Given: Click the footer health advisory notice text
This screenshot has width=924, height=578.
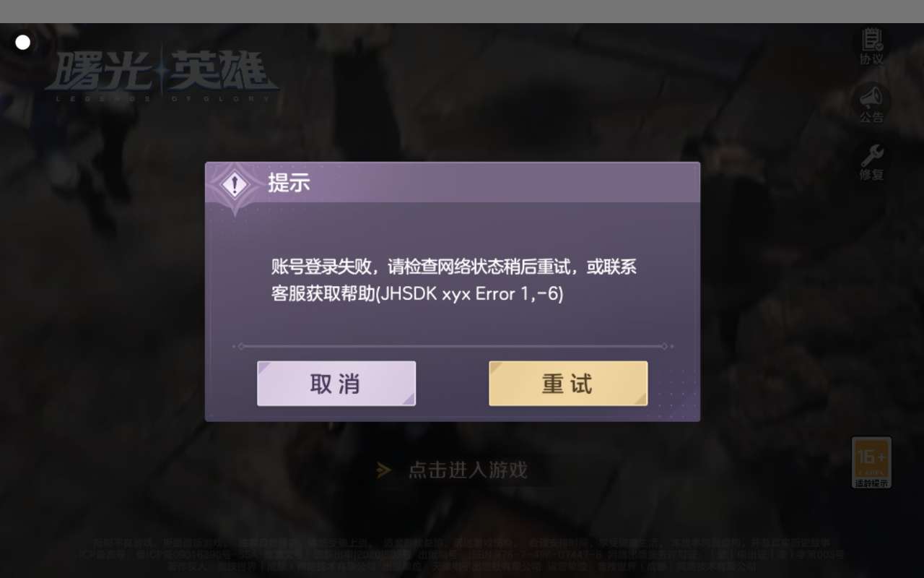Looking at the screenshot, I should [x=462, y=554].
